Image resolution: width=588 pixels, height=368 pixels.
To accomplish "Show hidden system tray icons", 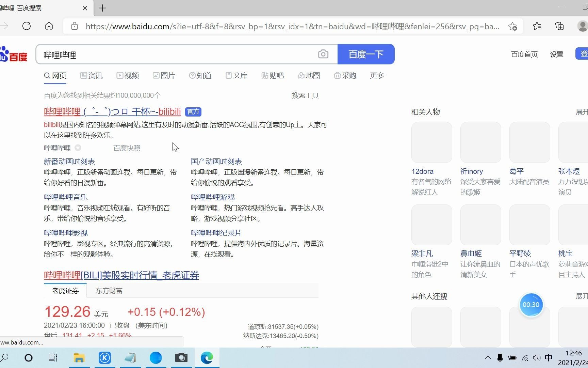I will pyautogui.click(x=488, y=357).
